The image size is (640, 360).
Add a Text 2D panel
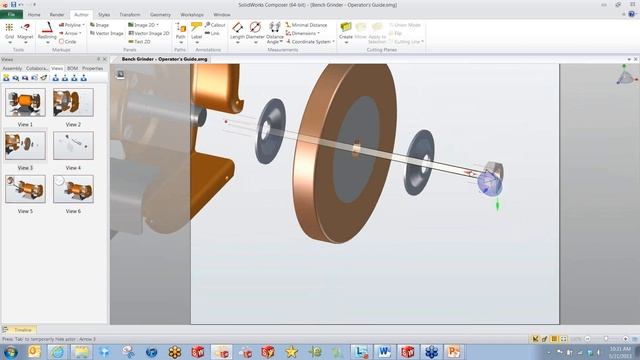(x=139, y=42)
